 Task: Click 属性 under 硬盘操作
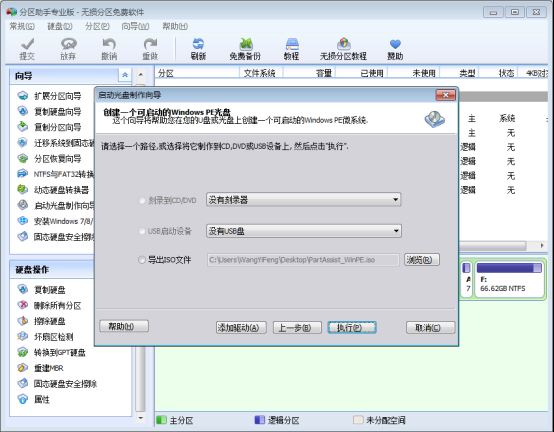click(34, 400)
